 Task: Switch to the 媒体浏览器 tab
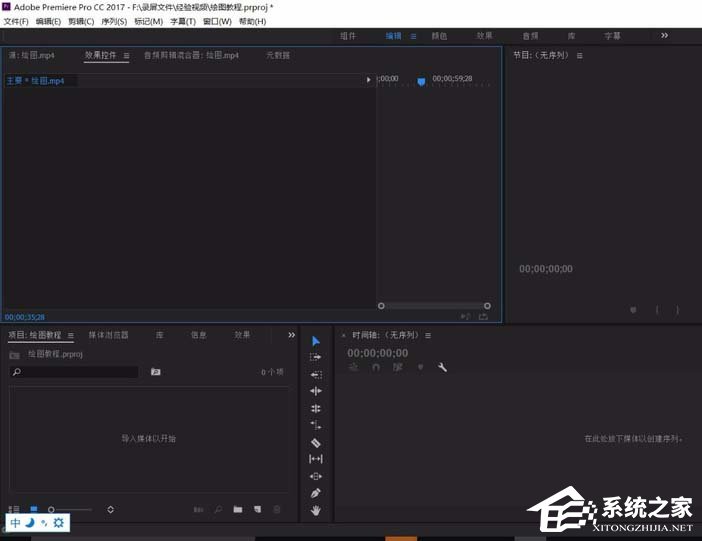(108, 335)
